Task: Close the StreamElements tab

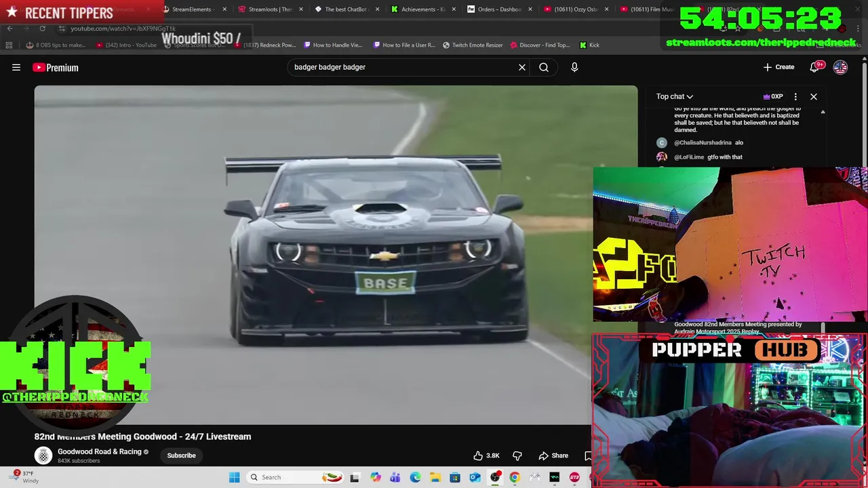Action: pos(224,9)
